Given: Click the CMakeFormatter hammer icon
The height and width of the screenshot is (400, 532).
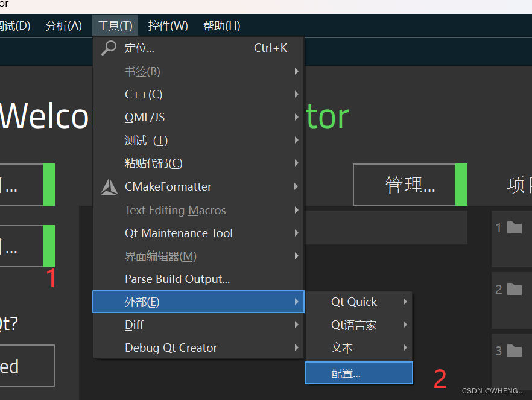Looking at the screenshot, I should coord(109,187).
